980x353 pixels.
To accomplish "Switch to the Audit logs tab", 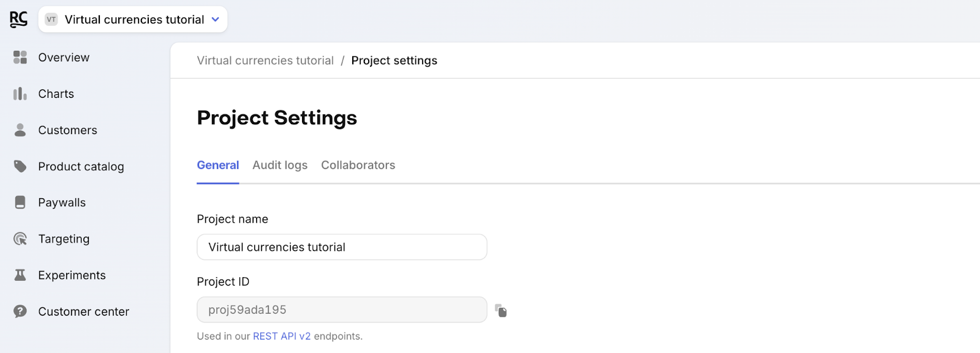I will pyautogui.click(x=280, y=165).
